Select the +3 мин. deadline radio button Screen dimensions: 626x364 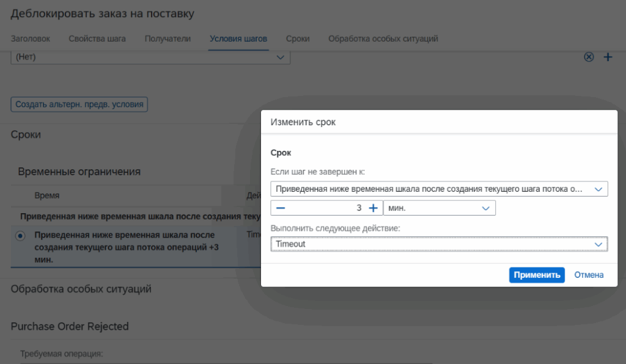[20, 236]
